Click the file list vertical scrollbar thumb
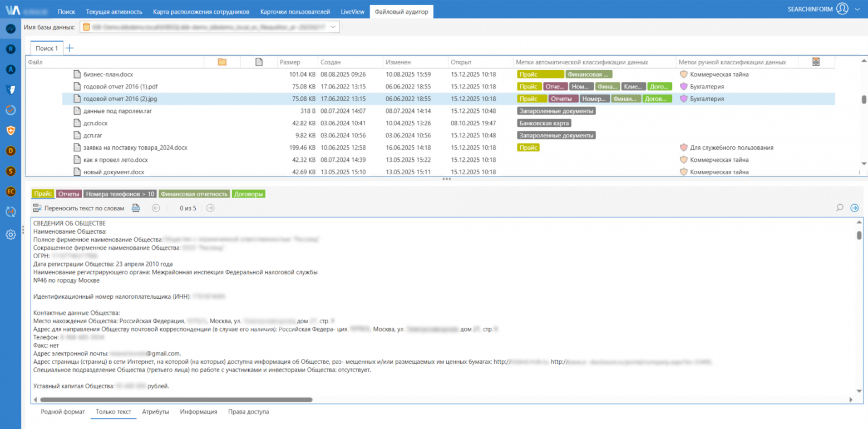The image size is (868, 429). click(864, 100)
